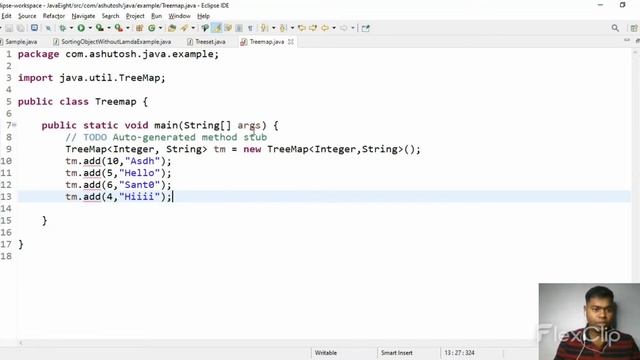
Task: Open the Window menu
Action: click(180, 16)
